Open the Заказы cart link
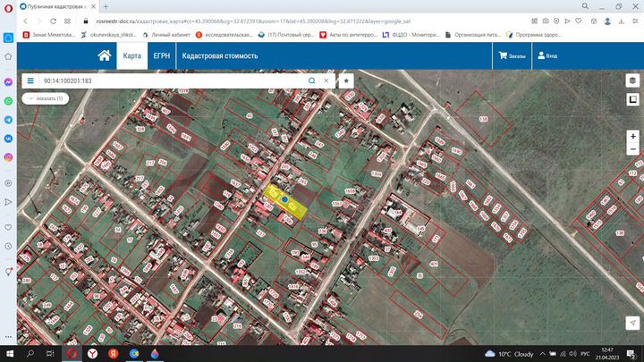Image resolution: width=644 pixels, height=362 pixels. point(512,55)
